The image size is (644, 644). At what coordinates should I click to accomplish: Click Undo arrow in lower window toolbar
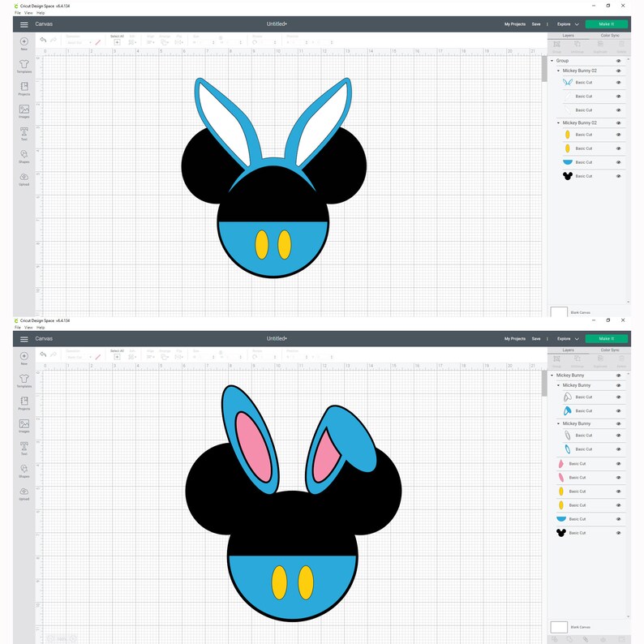[x=43, y=354]
